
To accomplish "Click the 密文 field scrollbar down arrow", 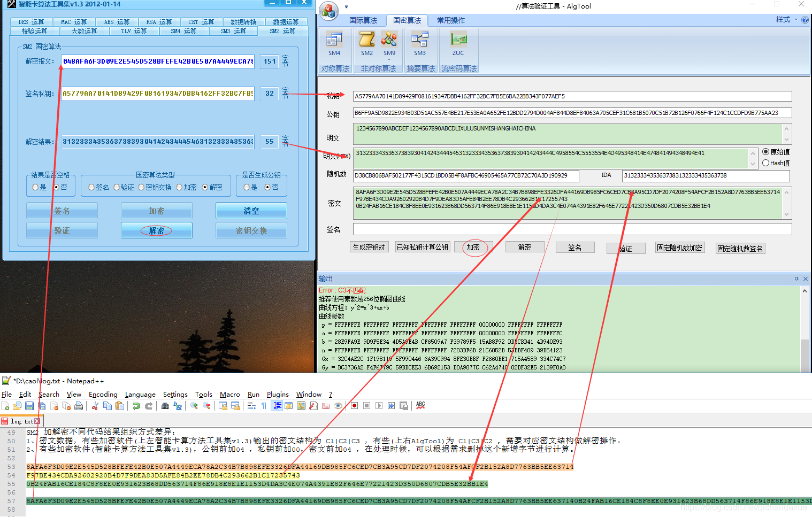I will (786, 214).
